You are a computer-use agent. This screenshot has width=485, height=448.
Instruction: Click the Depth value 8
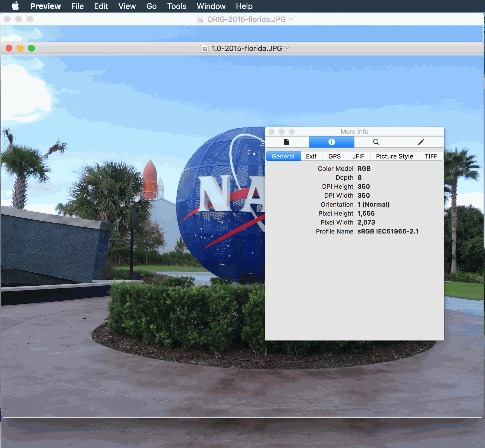(359, 178)
